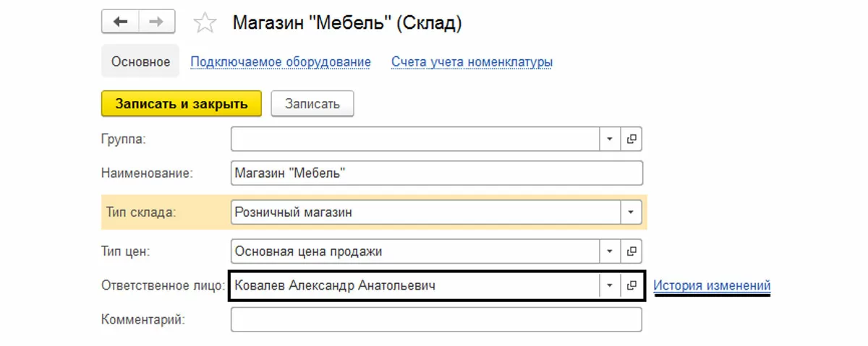Open the Ответственное лицо item form icon
The image size is (868, 346).
point(631,285)
